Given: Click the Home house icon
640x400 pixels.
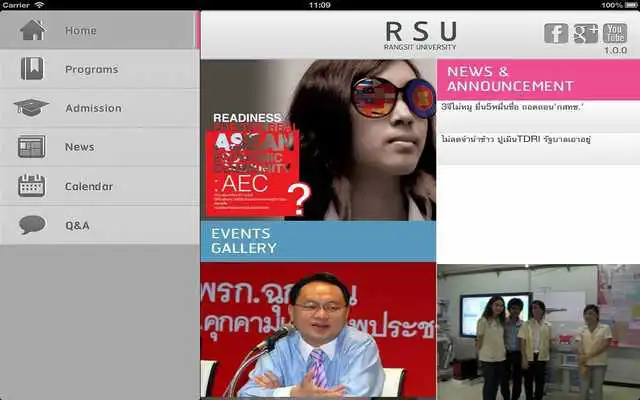Looking at the screenshot, I should pos(33,30).
